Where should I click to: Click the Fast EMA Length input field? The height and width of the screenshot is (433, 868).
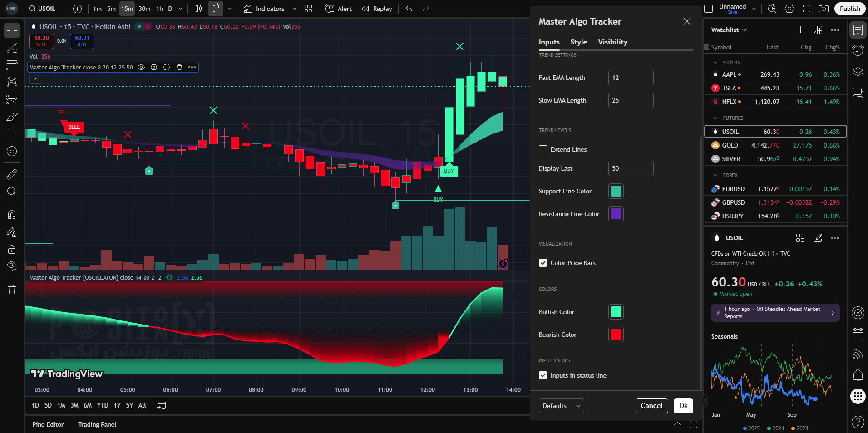coord(631,78)
